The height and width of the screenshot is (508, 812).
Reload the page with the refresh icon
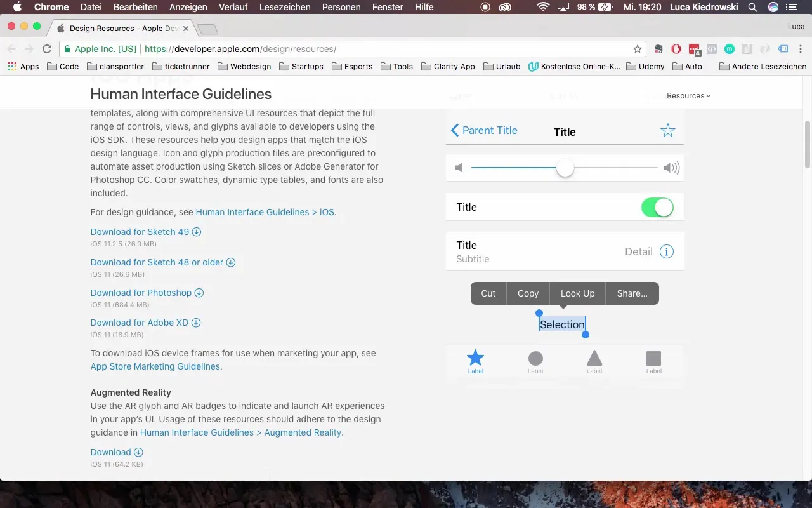click(47, 49)
